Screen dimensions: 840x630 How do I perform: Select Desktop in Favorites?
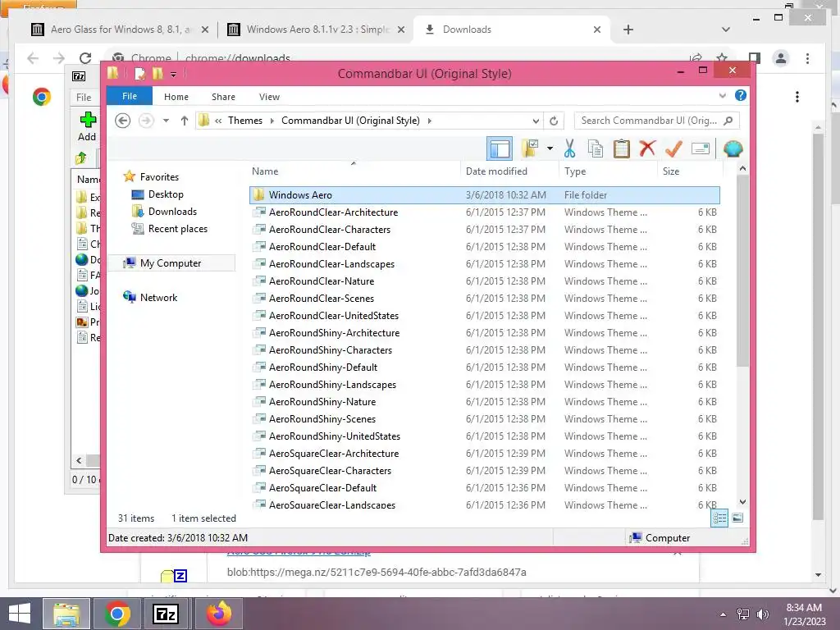(x=166, y=194)
